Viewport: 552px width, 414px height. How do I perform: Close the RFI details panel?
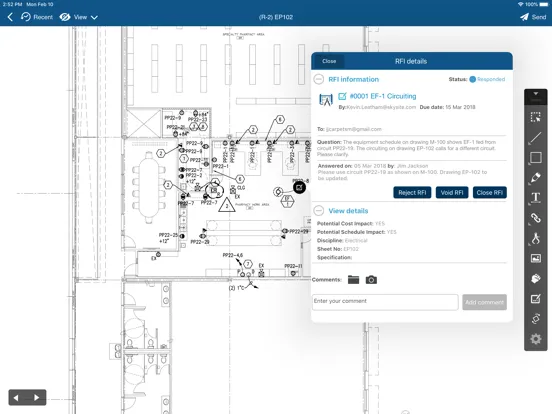329,61
